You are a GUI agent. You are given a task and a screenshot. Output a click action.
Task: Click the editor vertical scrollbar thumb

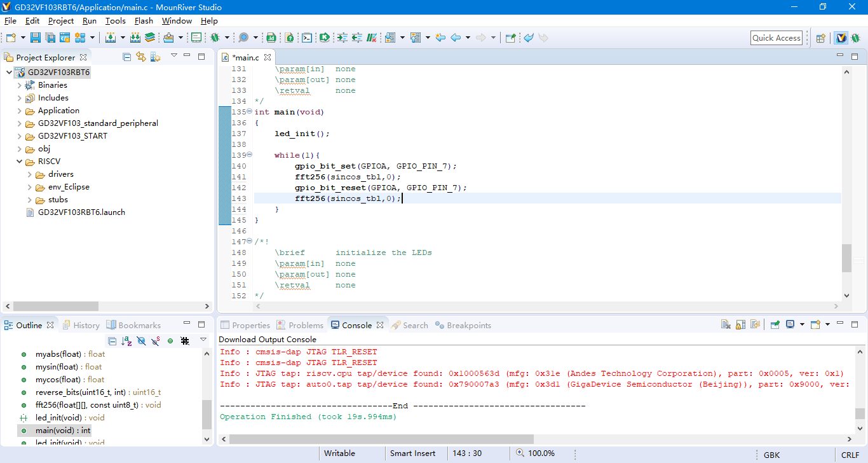(x=846, y=258)
